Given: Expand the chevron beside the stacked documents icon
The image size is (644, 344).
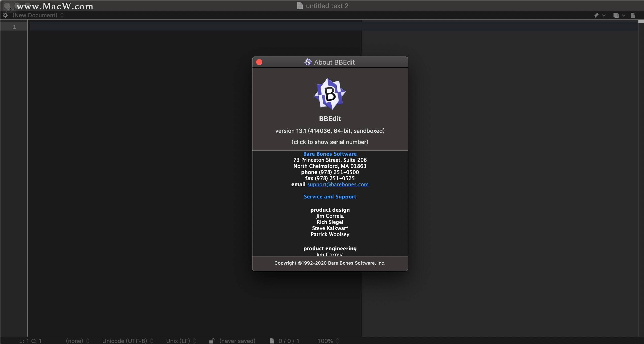Looking at the screenshot, I should [623, 16].
